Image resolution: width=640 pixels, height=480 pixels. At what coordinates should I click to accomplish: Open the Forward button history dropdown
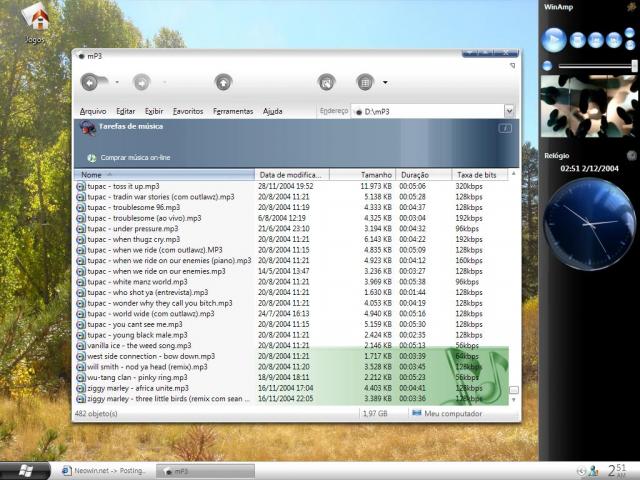click(x=164, y=82)
